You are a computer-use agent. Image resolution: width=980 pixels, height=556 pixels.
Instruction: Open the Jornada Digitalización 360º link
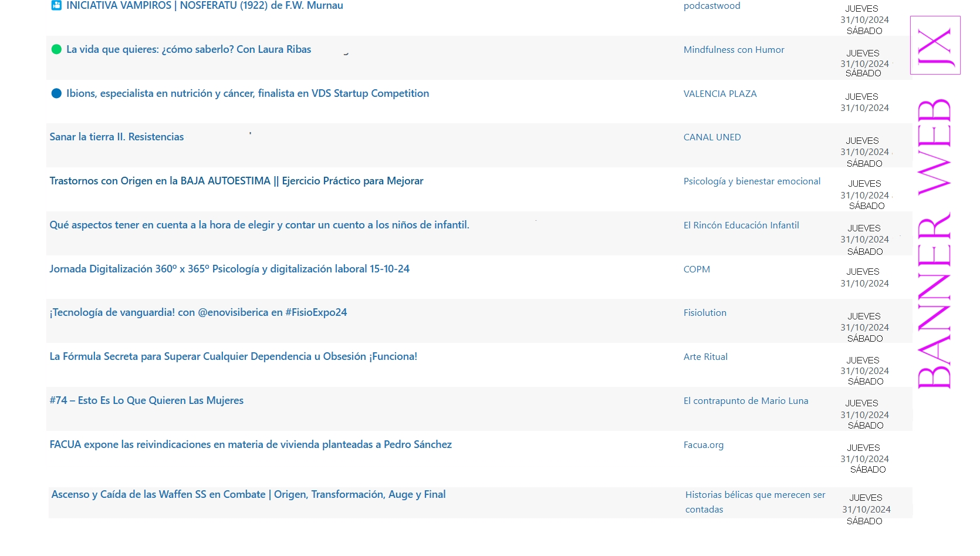pyautogui.click(x=229, y=269)
